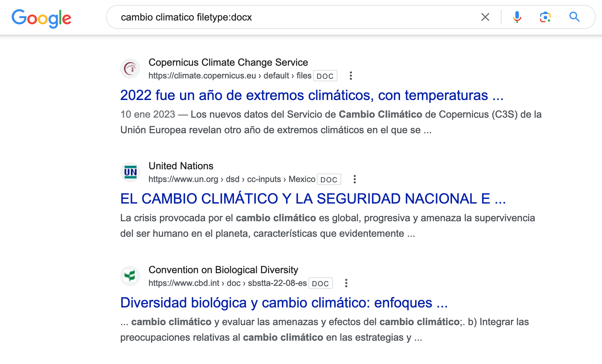Click the www.un.org URL breadcrumb
The height and width of the screenshot is (364, 602).
pyautogui.click(x=183, y=179)
